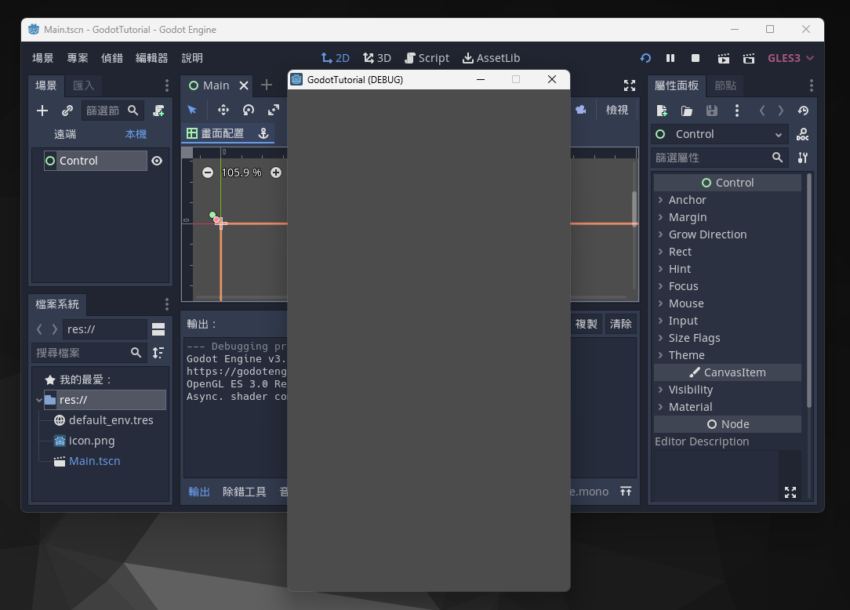The width and height of the screenshot is (850, 610).
Task: Stop the running scene
Action: tap(696, 58)
